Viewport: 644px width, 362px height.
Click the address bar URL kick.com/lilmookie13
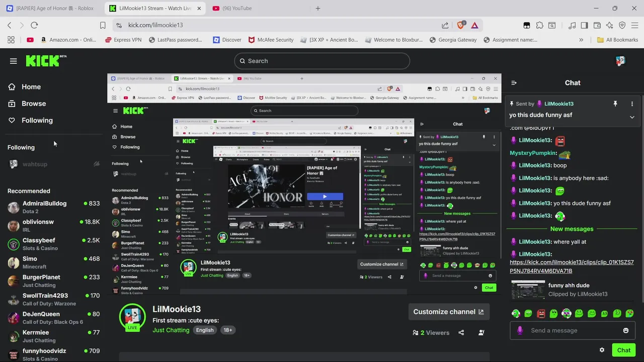point(155,25)
